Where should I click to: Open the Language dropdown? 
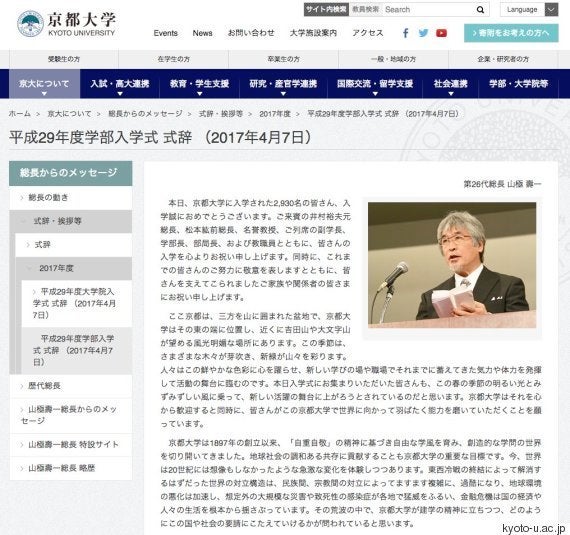click(x=529, y=10)
